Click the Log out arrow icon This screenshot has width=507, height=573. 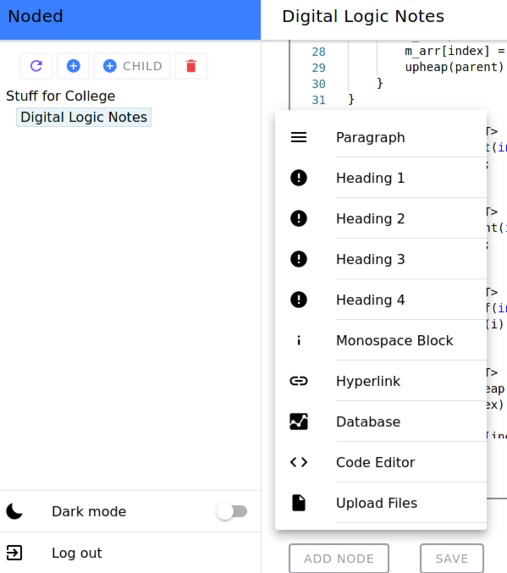pyautogui.click(x=15, y=553)
